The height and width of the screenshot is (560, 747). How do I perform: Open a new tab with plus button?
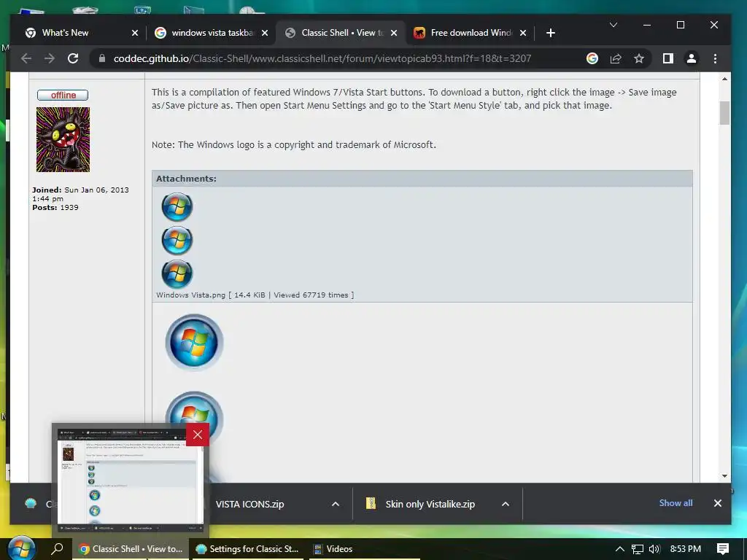[550, 33]
